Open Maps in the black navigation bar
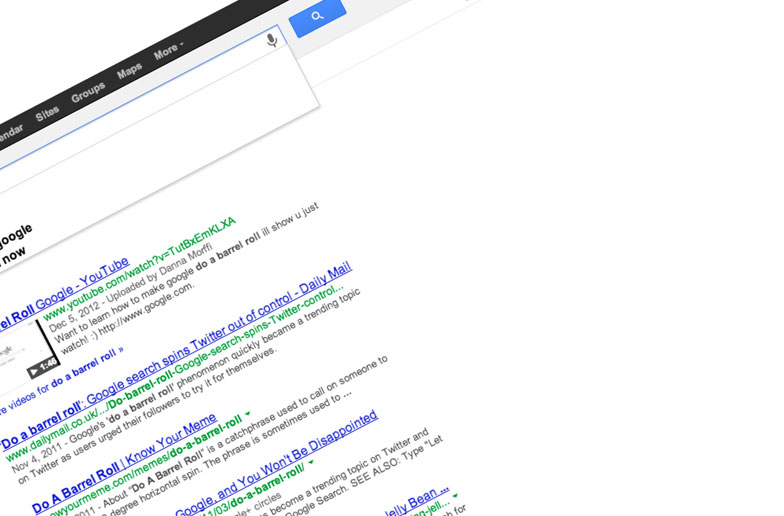This screenshot has width=784, height=516. 130,72
